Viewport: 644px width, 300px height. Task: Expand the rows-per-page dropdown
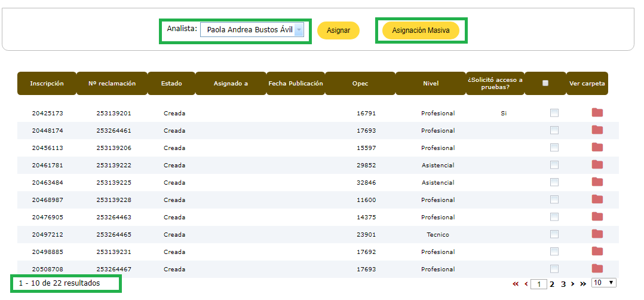pyautogui.click(x=603, y=283)
